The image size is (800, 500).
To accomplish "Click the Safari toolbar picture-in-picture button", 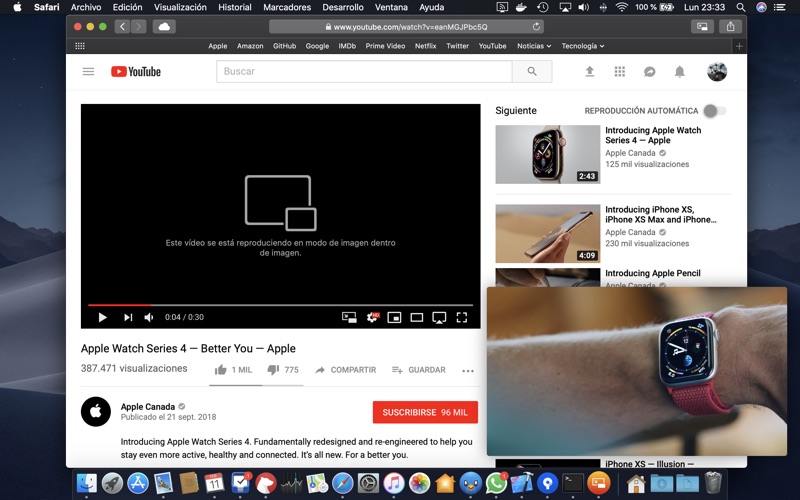I will tap(703, 27).
